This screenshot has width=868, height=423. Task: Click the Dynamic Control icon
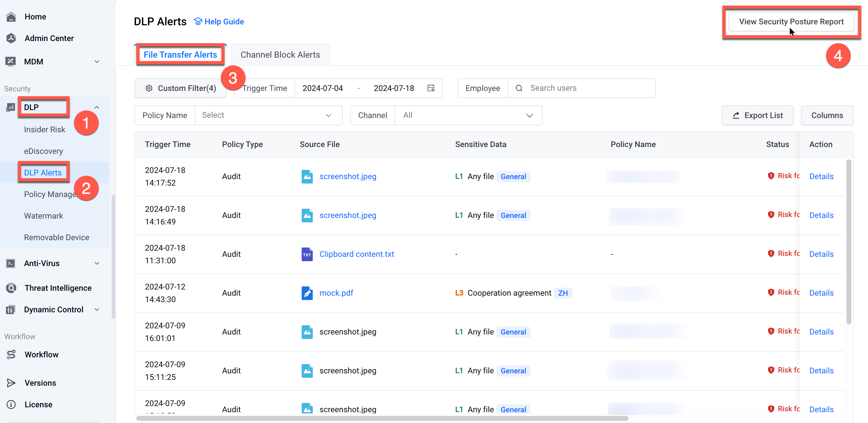[x=11, y=309]
